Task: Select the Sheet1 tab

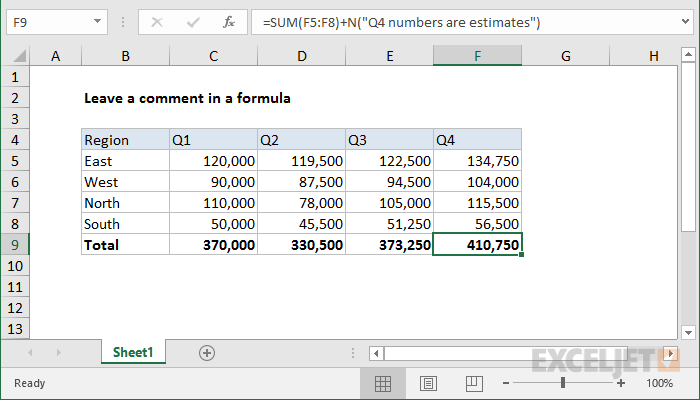Action: point(133,352)
